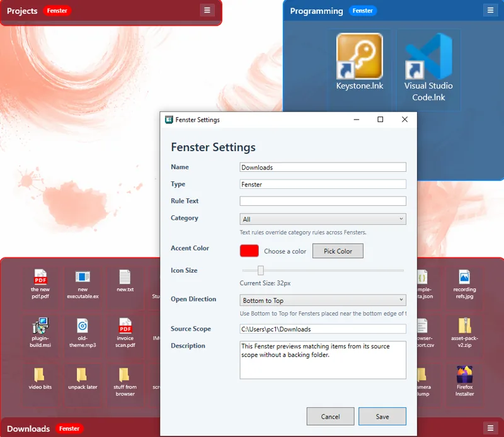Open the Keystone.lnk shortcut icon
Viewport: 504px width, 437px height.
coord(359,62)
